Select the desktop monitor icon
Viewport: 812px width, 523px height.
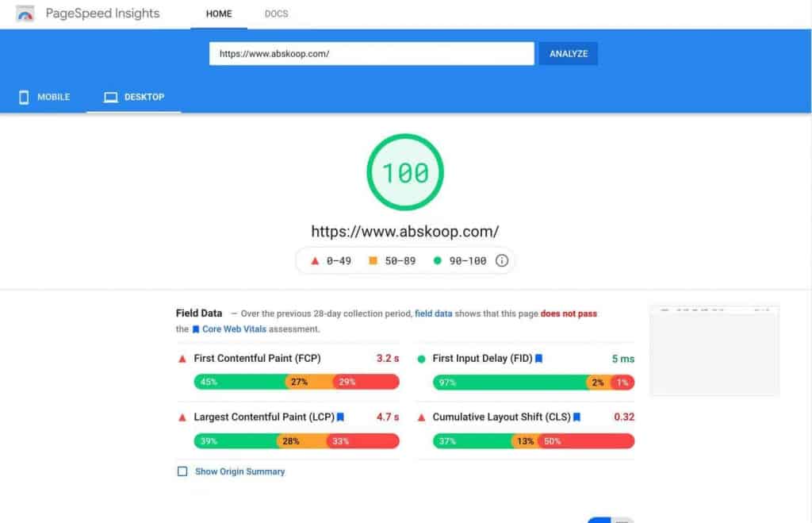(109, 97)
